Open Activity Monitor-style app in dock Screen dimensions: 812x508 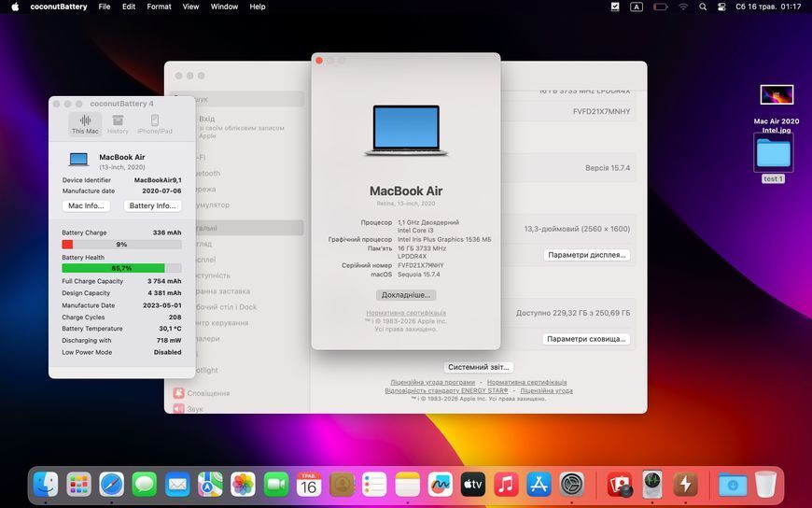[652, 485]
